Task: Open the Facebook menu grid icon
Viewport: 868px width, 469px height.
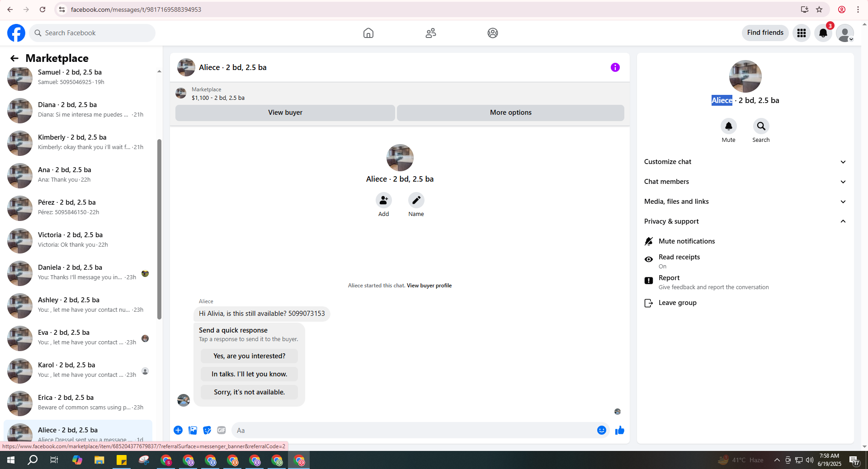Action: (x=802, y=33)
